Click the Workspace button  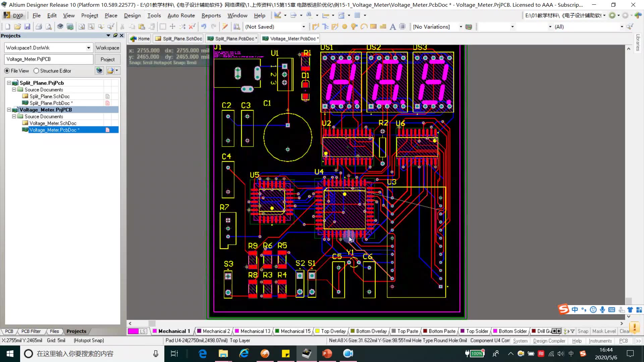(x=107, y=48)
